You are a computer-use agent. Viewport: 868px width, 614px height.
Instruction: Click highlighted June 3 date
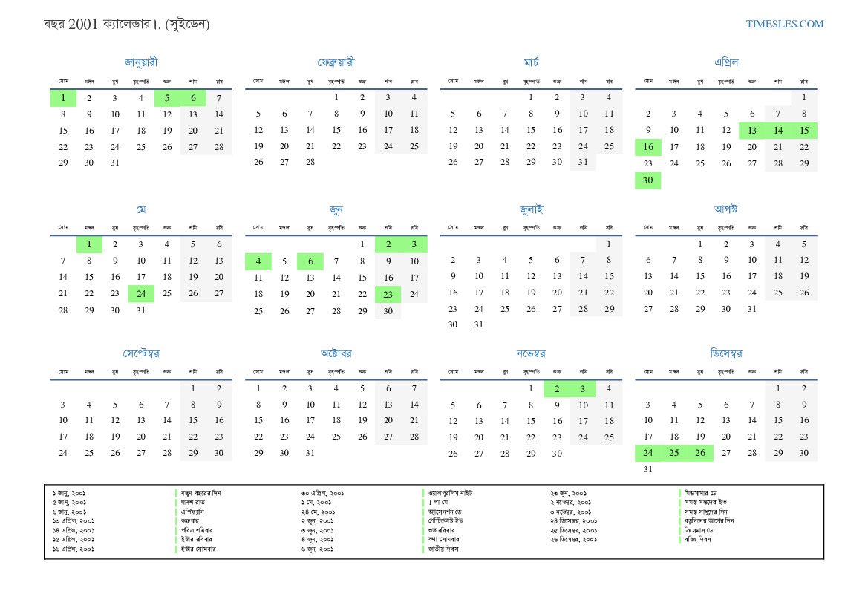pos(414,244)
